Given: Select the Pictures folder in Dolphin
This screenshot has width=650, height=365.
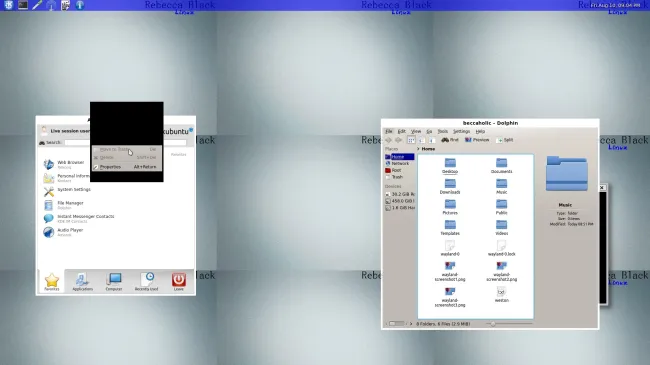Looking at the screenshot, I should click(x=450, y=207).
